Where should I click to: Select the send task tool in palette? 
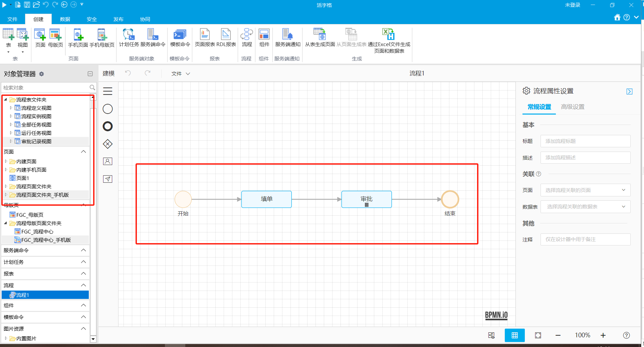tap(108, 179)
